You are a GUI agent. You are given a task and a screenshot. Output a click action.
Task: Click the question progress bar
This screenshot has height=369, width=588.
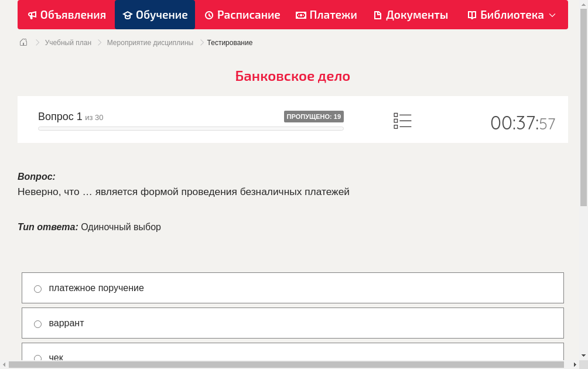tap(190, 128)
